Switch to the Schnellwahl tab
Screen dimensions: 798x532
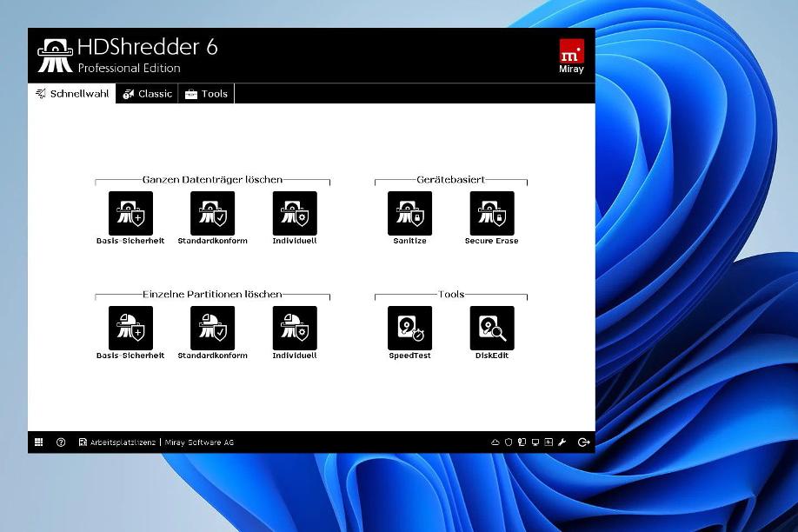click(x=72, y=94)
